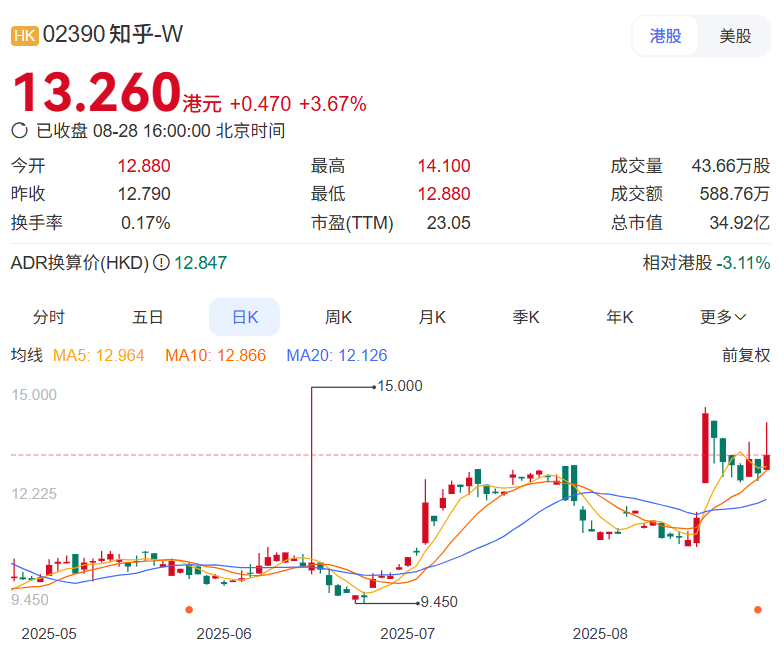Viewport: 784px width, 654px height.
Task: Select the 日K chart tab
Action: coord(244,317)
